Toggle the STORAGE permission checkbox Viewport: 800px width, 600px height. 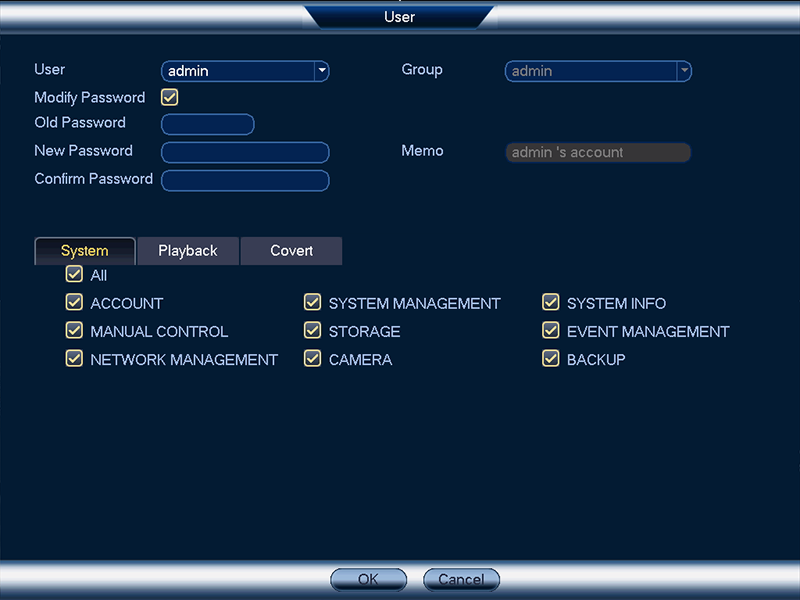pyautogui.click(x=312, y=331)
